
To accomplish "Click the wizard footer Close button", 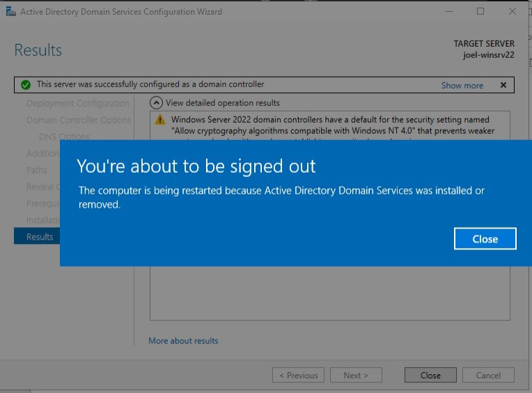I will [x=430, y=375].
